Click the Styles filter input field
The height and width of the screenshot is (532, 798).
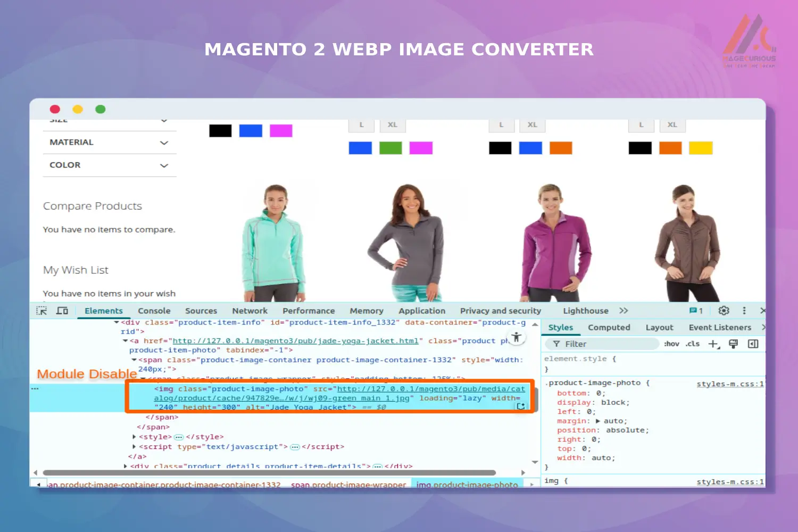pyautogui.click(x=601, y=344)
